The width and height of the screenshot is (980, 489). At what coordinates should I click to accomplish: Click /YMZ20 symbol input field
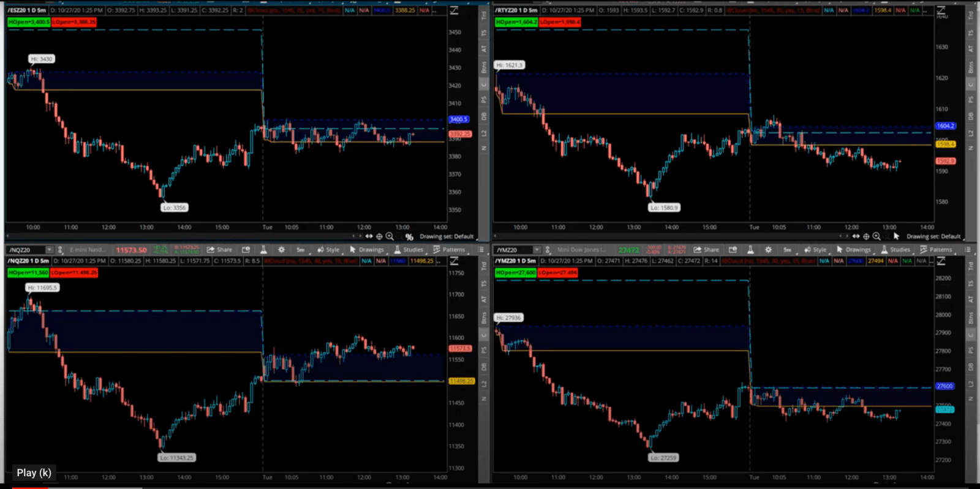pos(513,250)
